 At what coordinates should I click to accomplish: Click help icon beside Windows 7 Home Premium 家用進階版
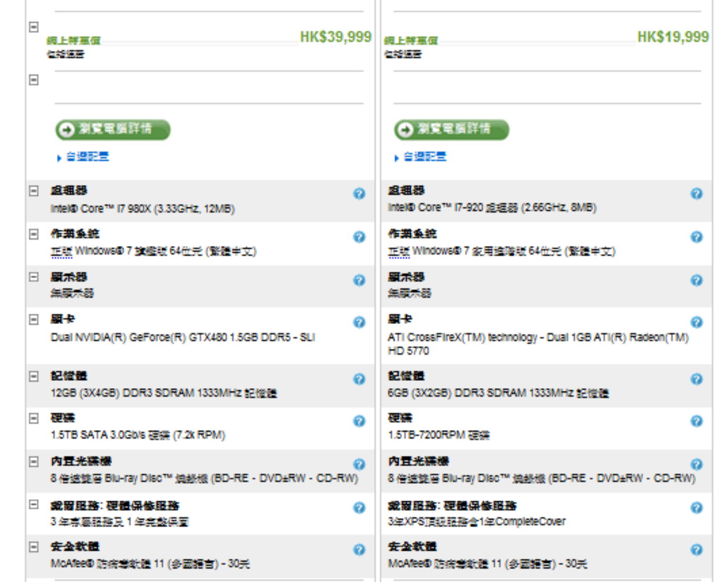(x=696, y=237)
